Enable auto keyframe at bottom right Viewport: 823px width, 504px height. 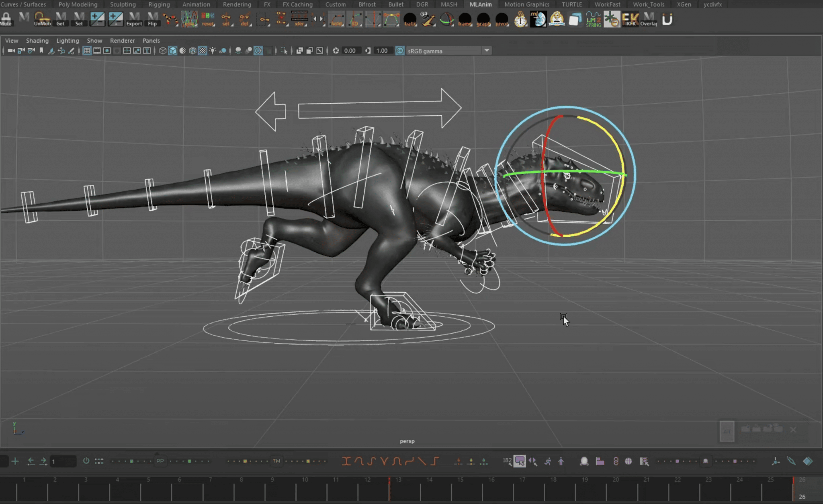click(791, 461)
